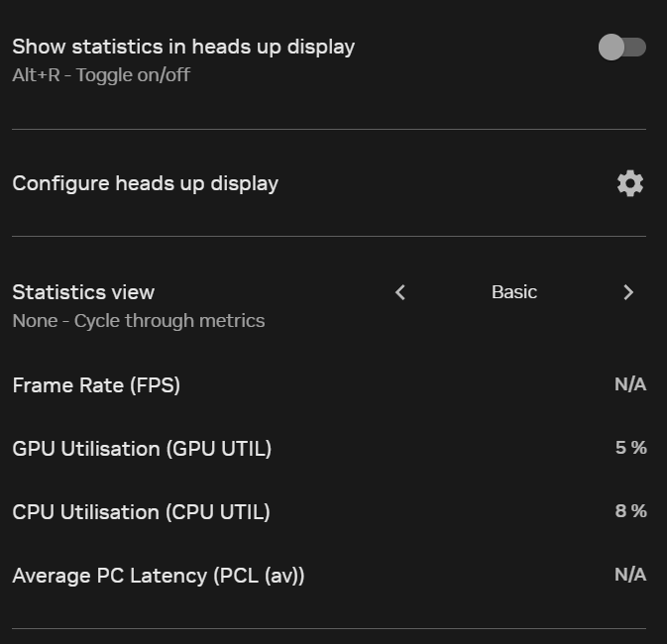Cycle Statistics view to previous option

(x=400, y=292)
